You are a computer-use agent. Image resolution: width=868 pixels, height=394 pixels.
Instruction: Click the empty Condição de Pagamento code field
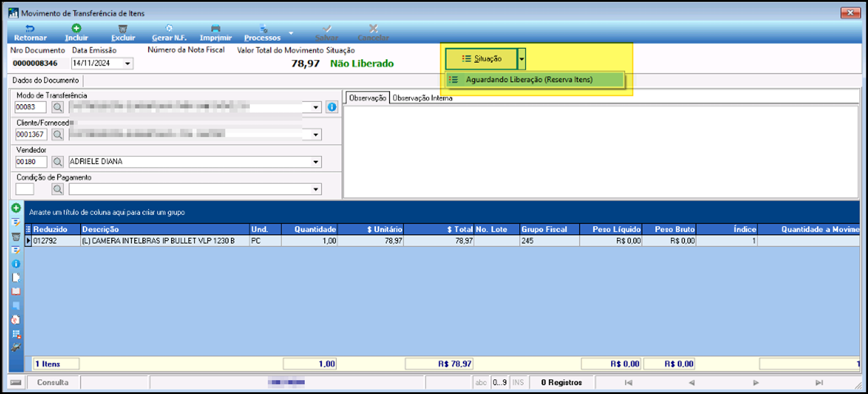point(25,189)
